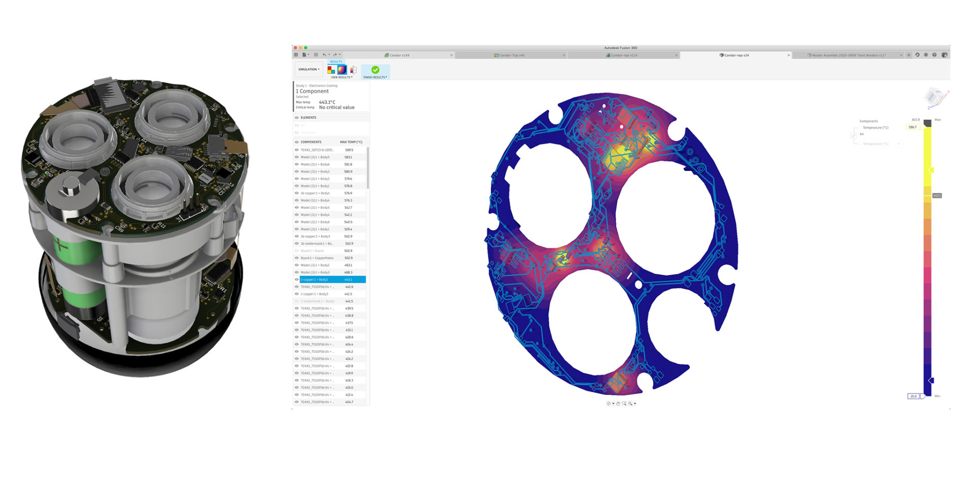
Task: Select the highlighted 1-copper1 Body1 component row
Action: 330,280
